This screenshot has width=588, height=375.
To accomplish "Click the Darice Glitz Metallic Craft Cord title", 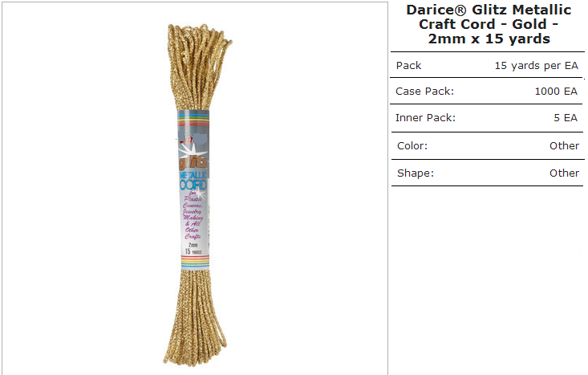I will 489,24.
